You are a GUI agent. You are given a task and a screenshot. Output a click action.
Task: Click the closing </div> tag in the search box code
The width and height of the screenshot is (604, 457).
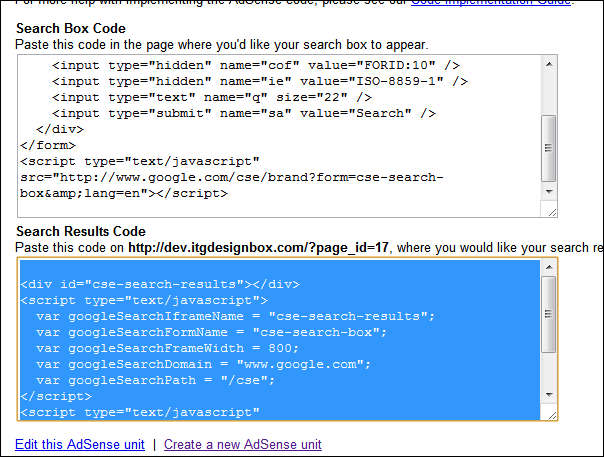(60, 129)
